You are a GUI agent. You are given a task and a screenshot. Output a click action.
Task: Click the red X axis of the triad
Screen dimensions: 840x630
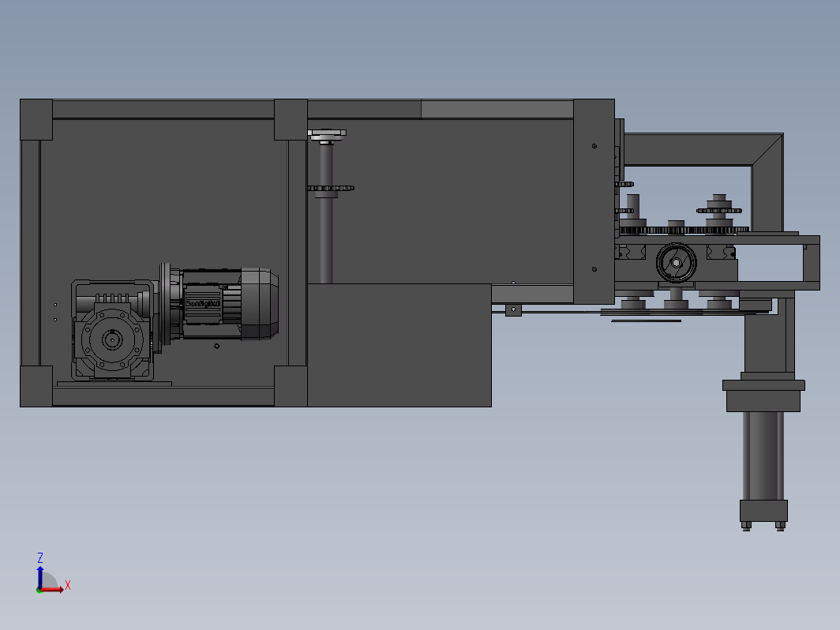tap(52, 589)
